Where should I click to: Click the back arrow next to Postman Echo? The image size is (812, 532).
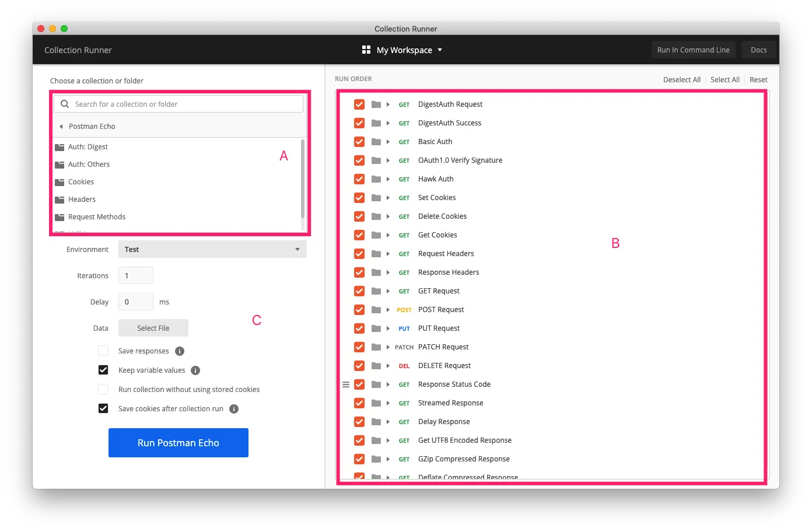click(61, 126)
